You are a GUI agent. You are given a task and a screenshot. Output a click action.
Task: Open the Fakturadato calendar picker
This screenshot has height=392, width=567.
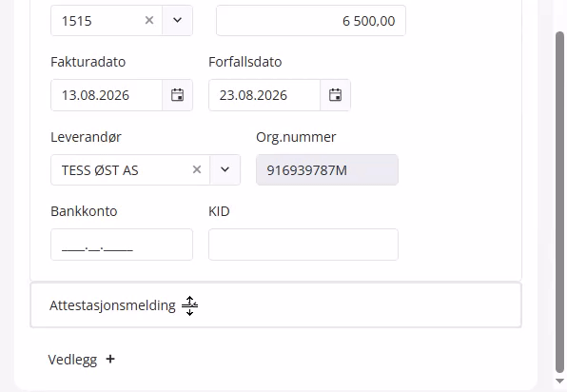[x=177, y=95]
